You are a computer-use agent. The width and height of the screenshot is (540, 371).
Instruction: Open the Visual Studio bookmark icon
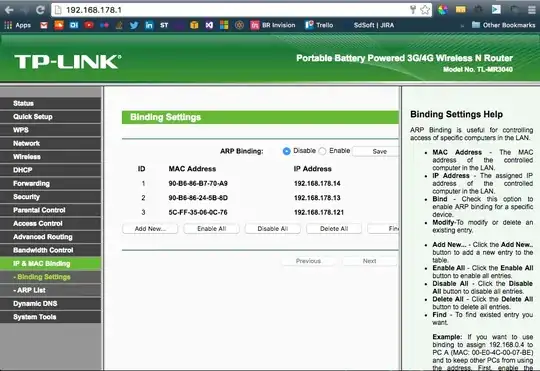pos(209,25)
